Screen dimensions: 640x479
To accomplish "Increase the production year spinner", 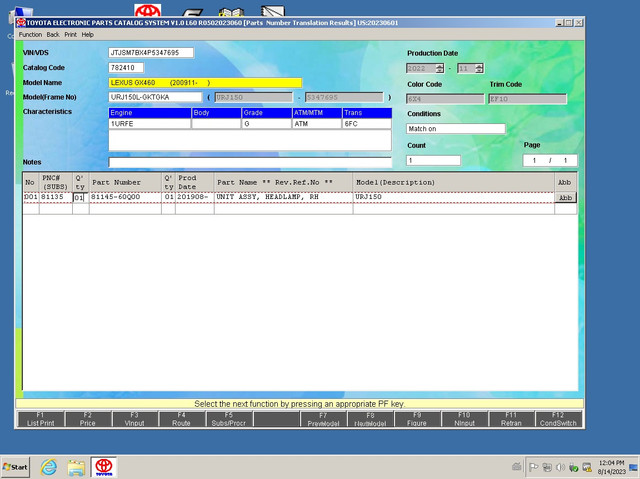I will tap(440, 66).
